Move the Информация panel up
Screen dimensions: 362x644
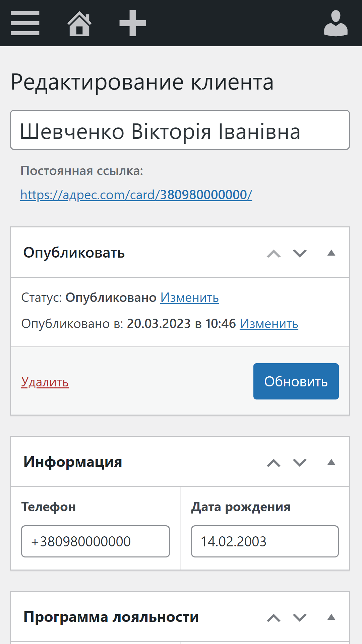[x=274, y=463]
